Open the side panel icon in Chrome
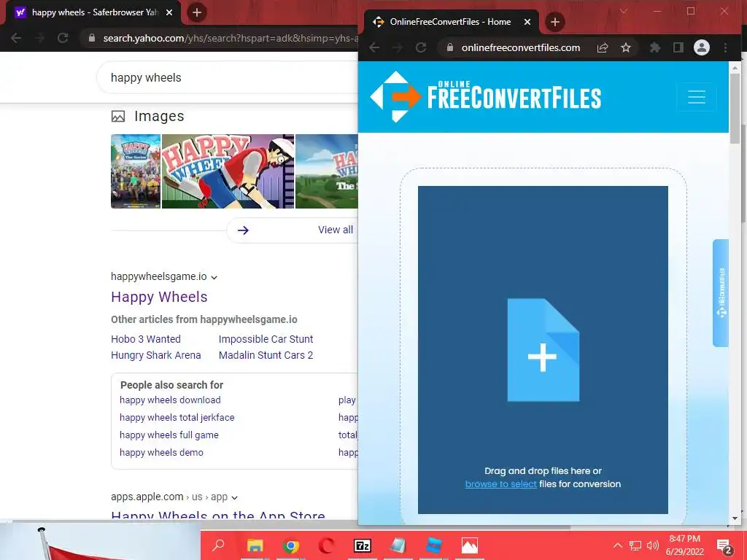Viewport: 747px width, 560px height. point(678,47)
